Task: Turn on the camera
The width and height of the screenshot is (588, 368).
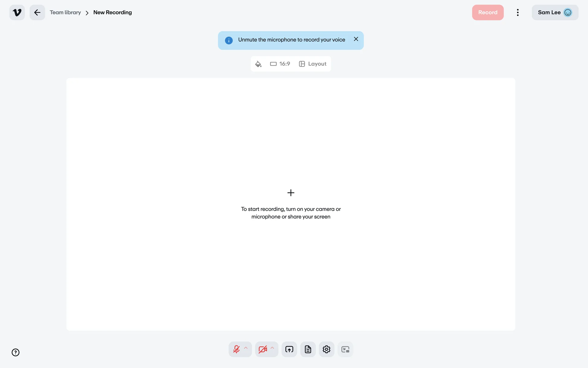Action: 262,349
